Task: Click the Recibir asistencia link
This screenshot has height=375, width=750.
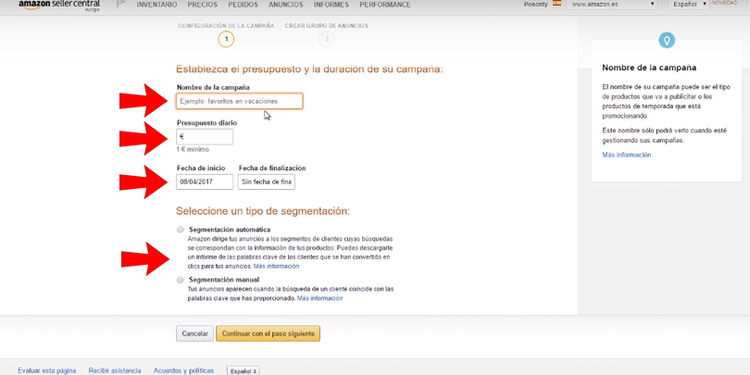Action: coord(115,371)
